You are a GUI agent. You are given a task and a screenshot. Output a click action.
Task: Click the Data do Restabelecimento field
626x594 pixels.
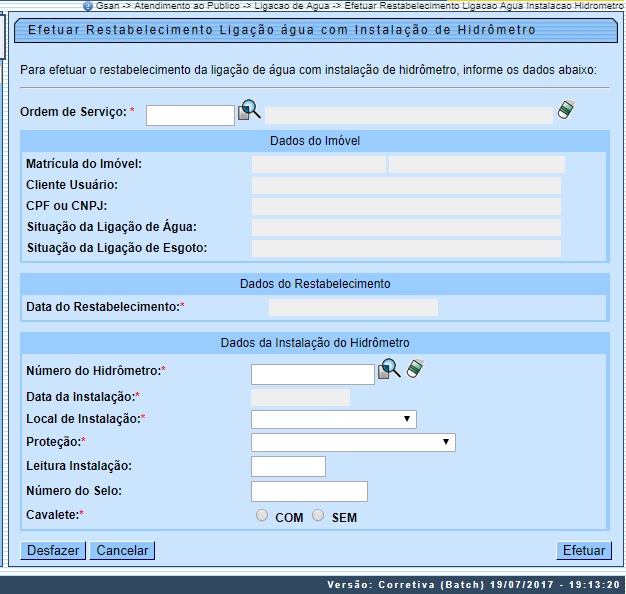point(353,307)
